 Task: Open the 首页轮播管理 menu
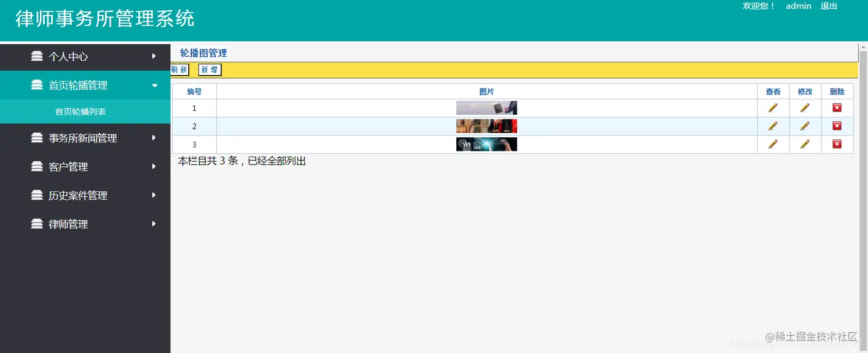tap(85, 85)
